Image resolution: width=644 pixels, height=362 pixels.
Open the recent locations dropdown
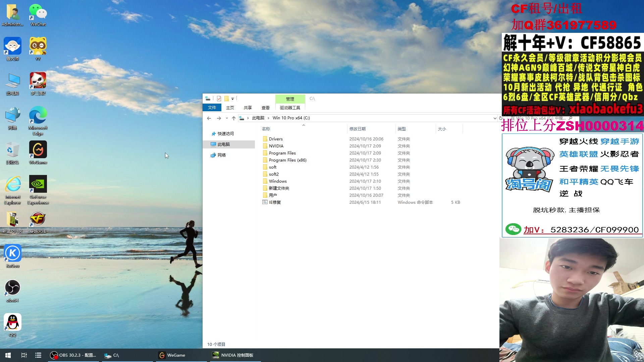(227, 118)
